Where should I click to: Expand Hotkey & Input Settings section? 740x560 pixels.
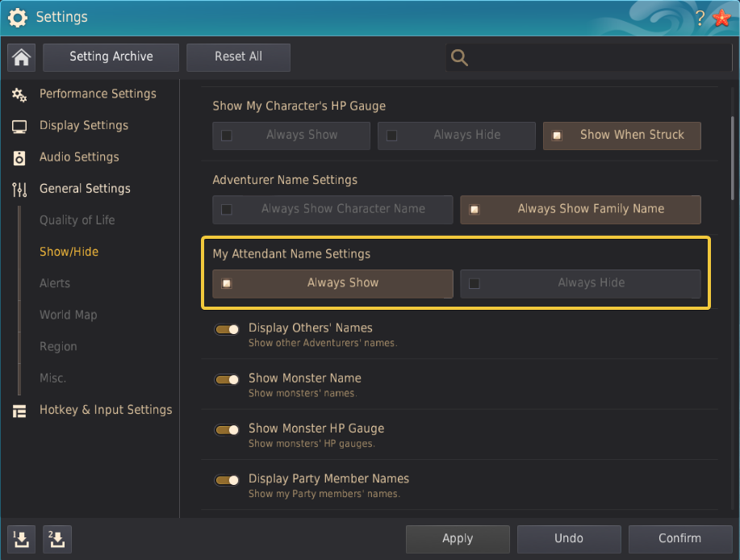pyautogui.click(x=105, y=410)
